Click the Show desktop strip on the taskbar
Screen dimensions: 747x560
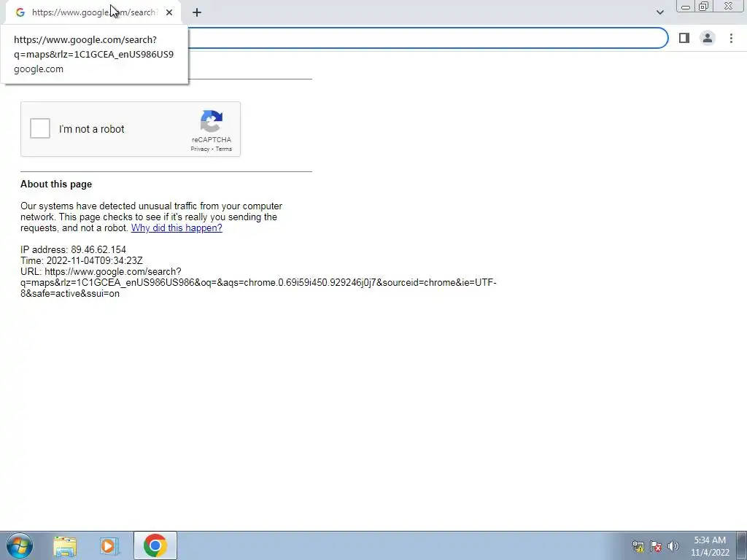(x=742, y=545)
